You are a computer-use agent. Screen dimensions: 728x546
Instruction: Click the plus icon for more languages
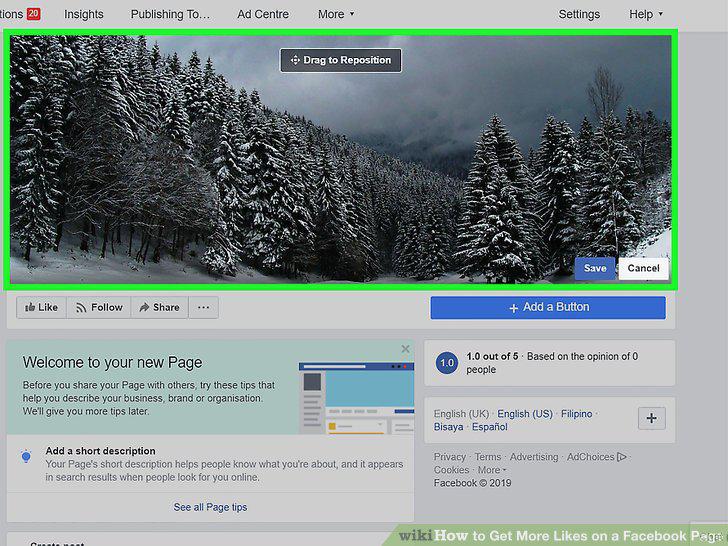pyautogui.click(x=651, y=418)
